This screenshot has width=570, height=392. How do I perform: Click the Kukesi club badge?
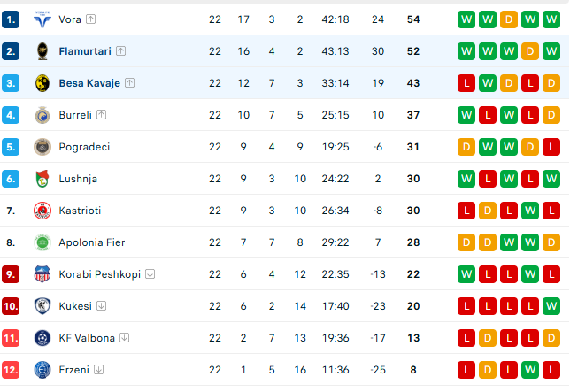(42, 305)
